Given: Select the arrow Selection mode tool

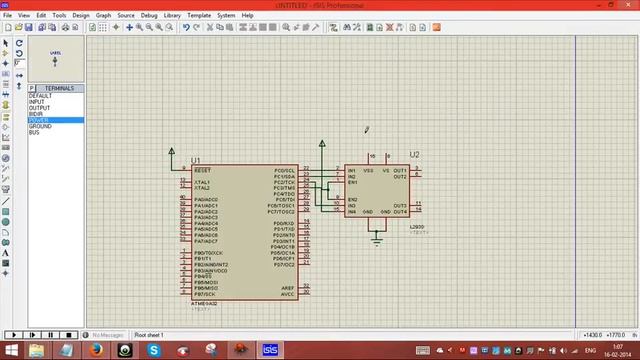Looking at the screenshot, I should tap(6, 43).
